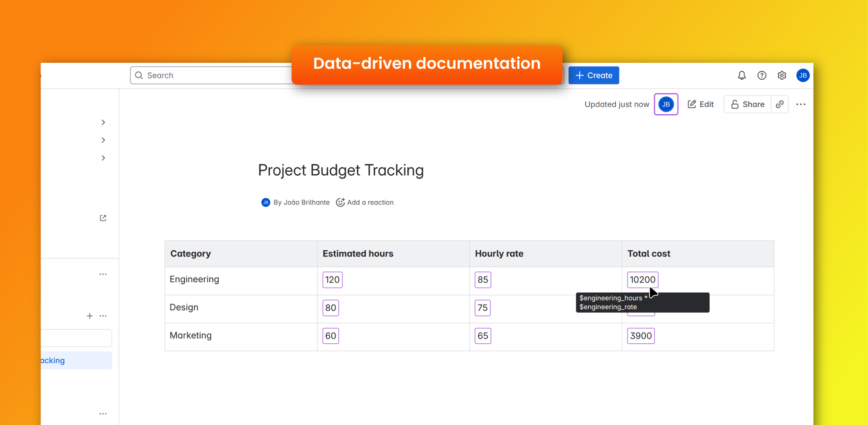This screenshot has width=868, height=425.
Task: Open the page's more actions ellipsis
Action: click(x=801, y=104)
